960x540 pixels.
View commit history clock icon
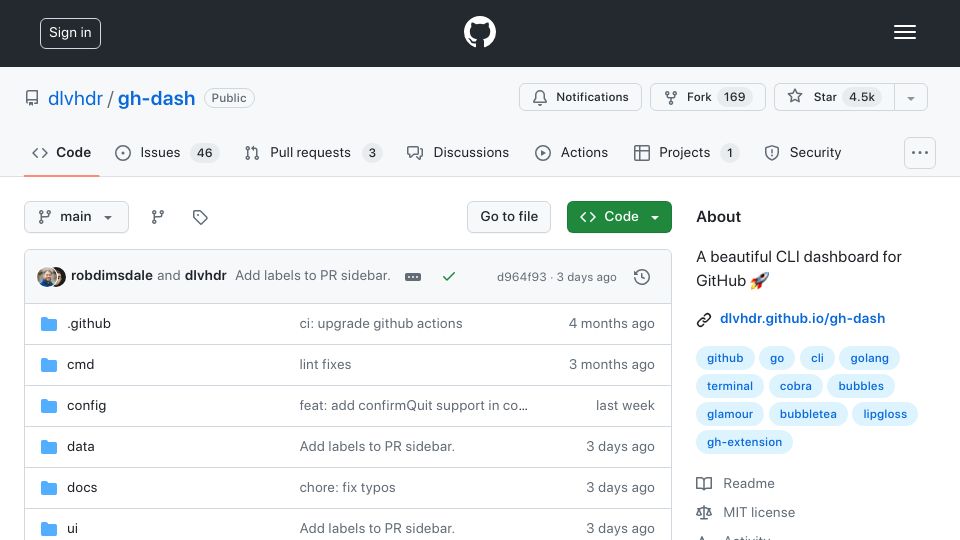tap(642, 277)
